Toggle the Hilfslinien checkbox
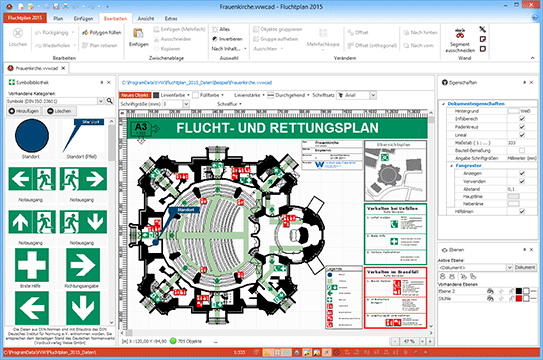 522,211
